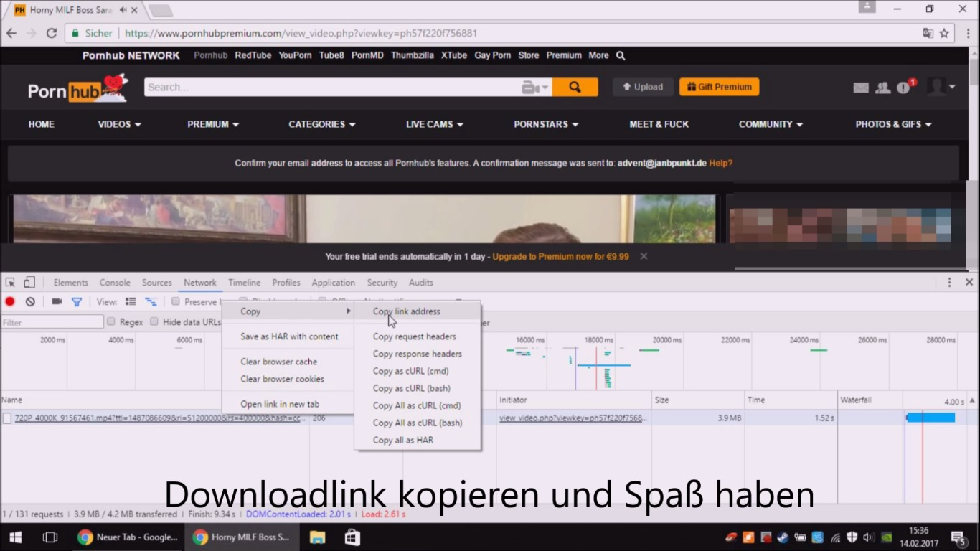
Task: Click the magnifier icon in the network bar
Action: [621, 55]
